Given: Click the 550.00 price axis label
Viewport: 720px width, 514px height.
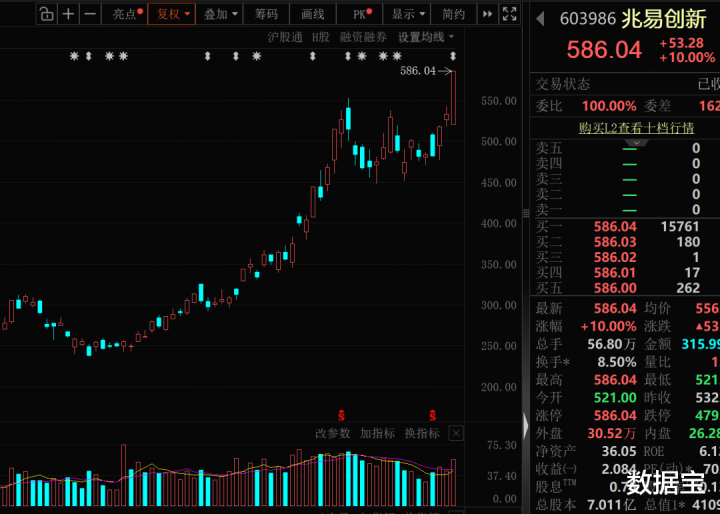Looking at the screenshot, I should pos(499,101).
